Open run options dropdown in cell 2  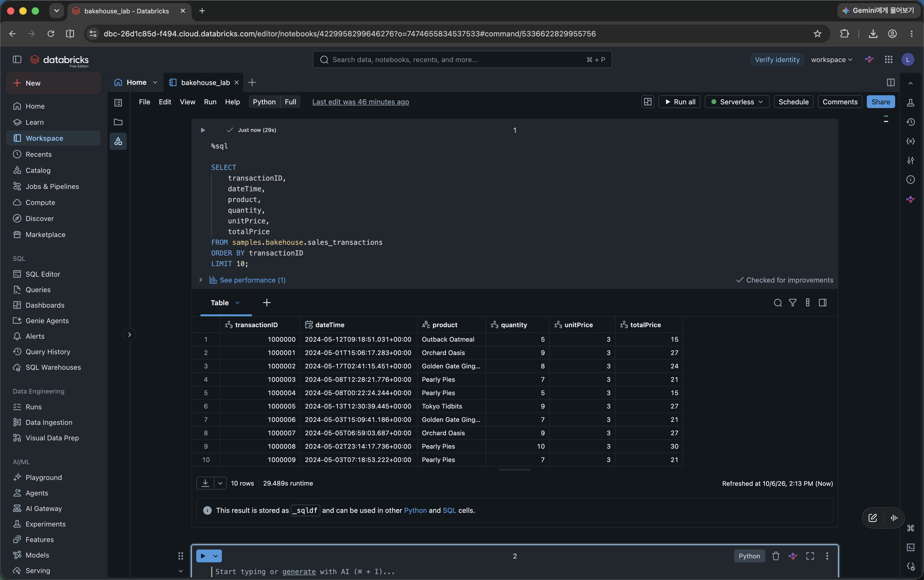coord(216,556)
